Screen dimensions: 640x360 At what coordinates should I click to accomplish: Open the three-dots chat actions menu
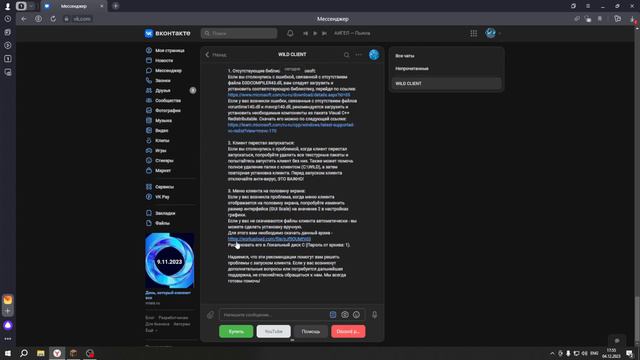359,55
